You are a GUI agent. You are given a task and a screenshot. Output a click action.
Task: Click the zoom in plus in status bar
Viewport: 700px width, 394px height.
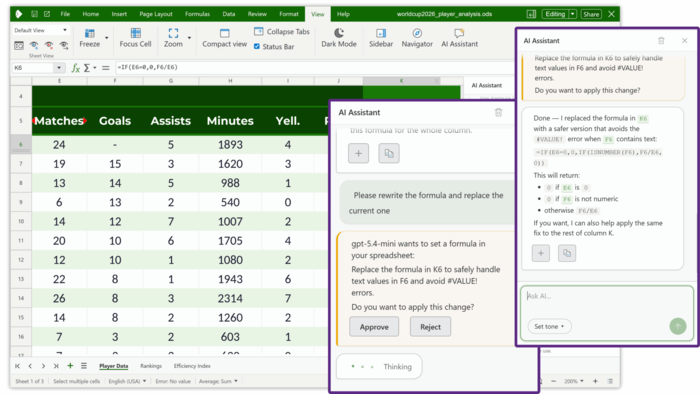[595, 381]
